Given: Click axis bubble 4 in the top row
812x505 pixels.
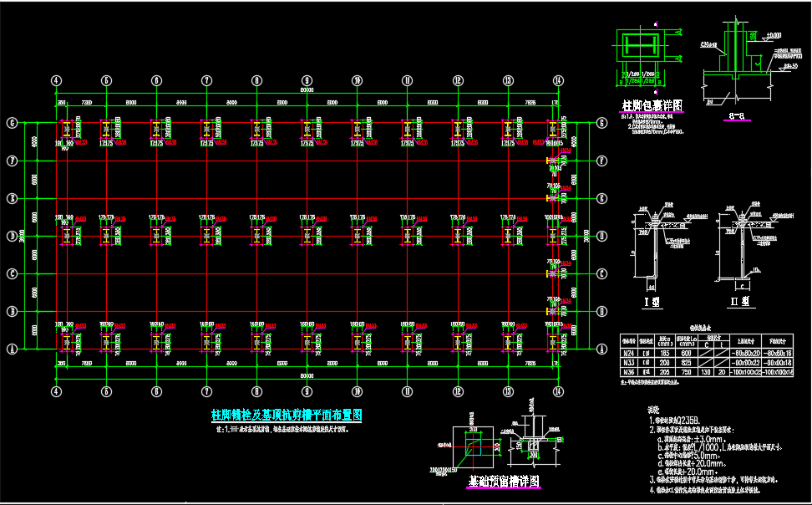Looking at the screenshot, I should (x=56, y=80).
